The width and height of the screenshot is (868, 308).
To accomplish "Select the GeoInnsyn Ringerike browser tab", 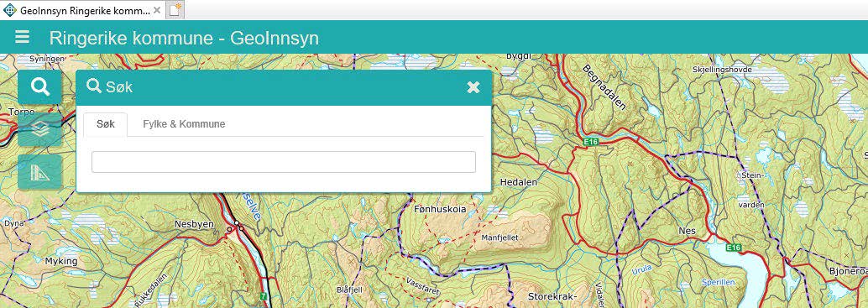I will [x=82, y=10].
